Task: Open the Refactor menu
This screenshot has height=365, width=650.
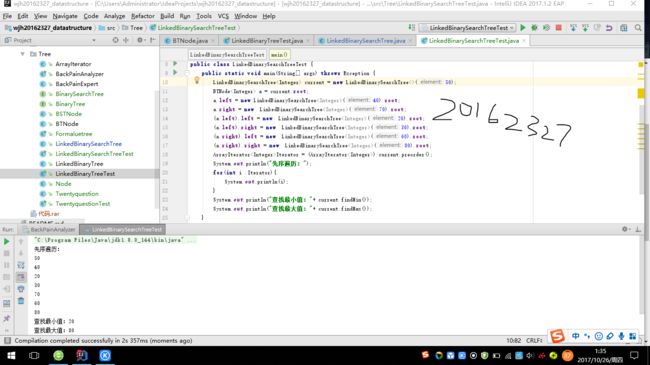Action: 143,16
